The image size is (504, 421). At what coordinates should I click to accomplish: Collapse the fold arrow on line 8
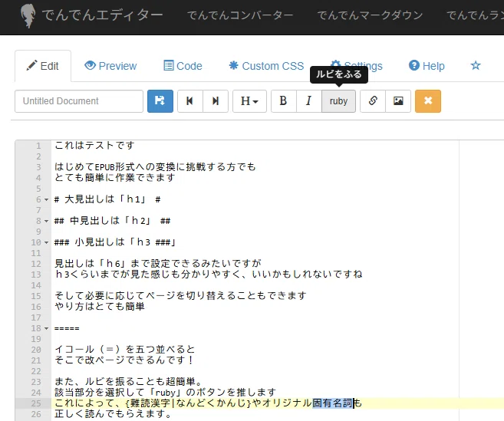point(46,221)
